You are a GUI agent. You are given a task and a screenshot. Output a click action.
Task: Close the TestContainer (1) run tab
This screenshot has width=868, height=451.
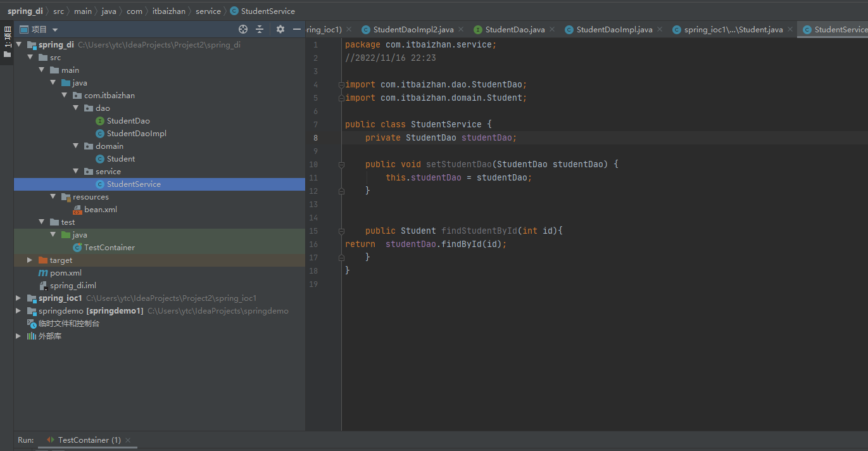[x=128, y=440]
